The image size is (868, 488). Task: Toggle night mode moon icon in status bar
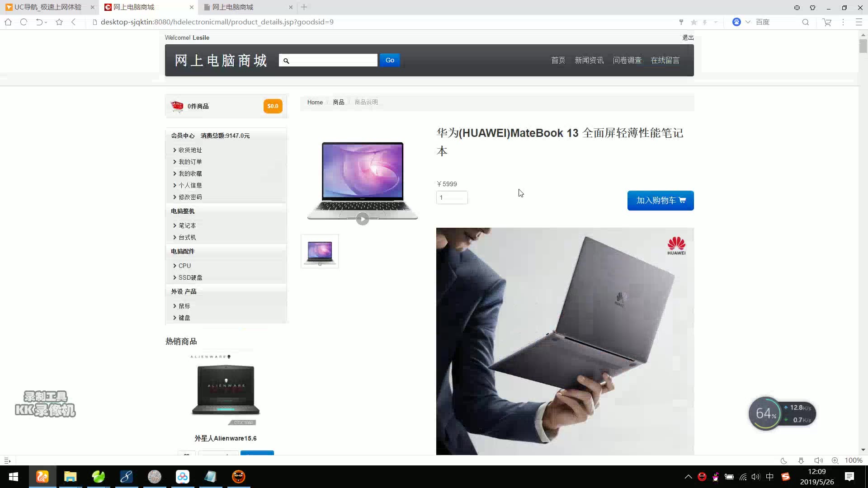(x=783, y=460)
